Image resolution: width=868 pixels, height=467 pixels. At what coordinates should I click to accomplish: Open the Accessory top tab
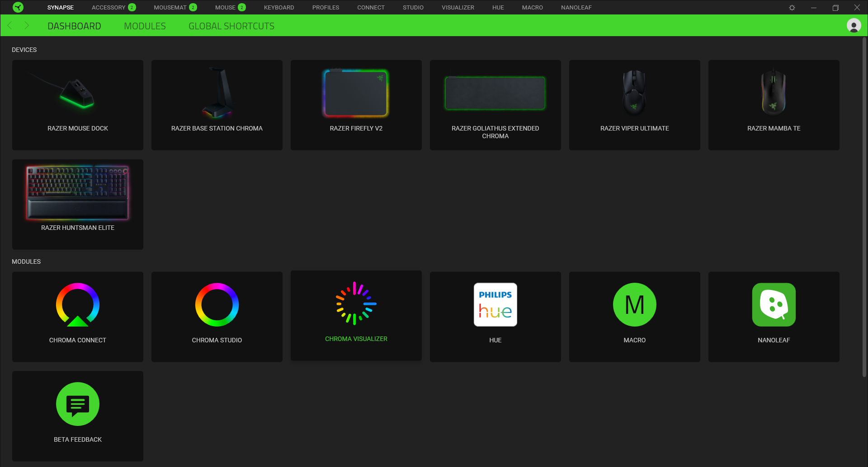108,8
